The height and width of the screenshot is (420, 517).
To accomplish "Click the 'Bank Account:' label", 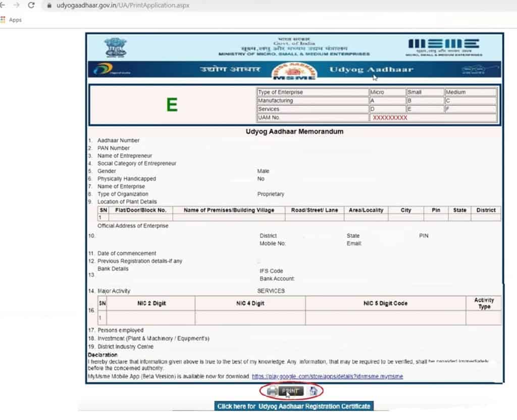I will tap(277, 279).
